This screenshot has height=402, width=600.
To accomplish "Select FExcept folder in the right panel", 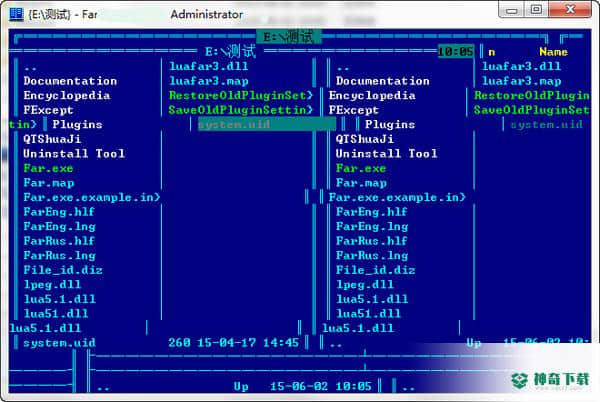I will [354, 110].
